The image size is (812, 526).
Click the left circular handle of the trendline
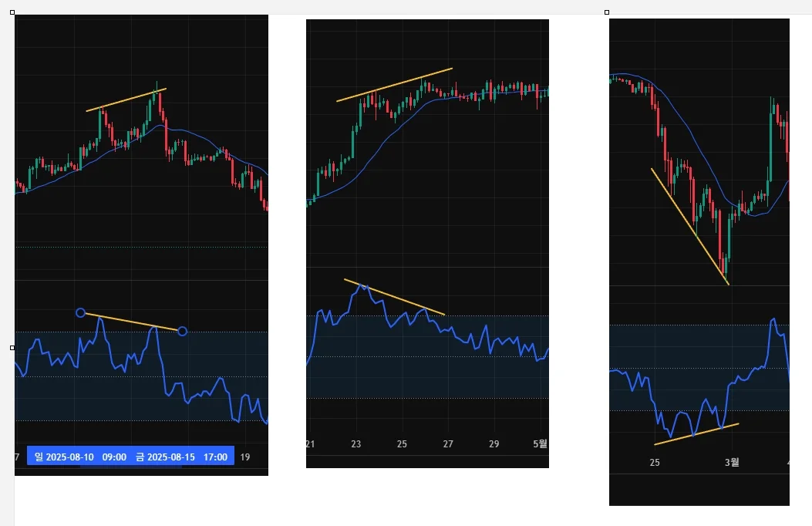pyautogui.click(x=80, y=312)
